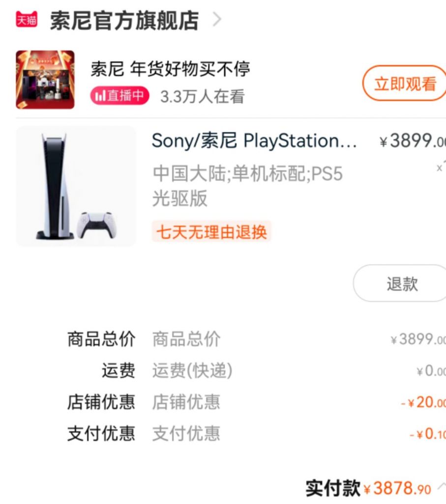
Task: Click the PlayStation 5 product photo
Action: pos(75,187)
